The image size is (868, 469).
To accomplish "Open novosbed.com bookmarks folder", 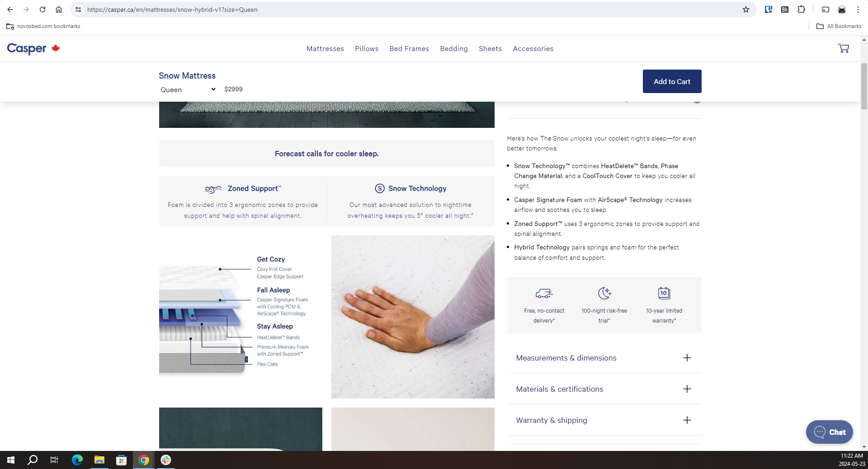I will pyautogui.click(x=43, y=26).
